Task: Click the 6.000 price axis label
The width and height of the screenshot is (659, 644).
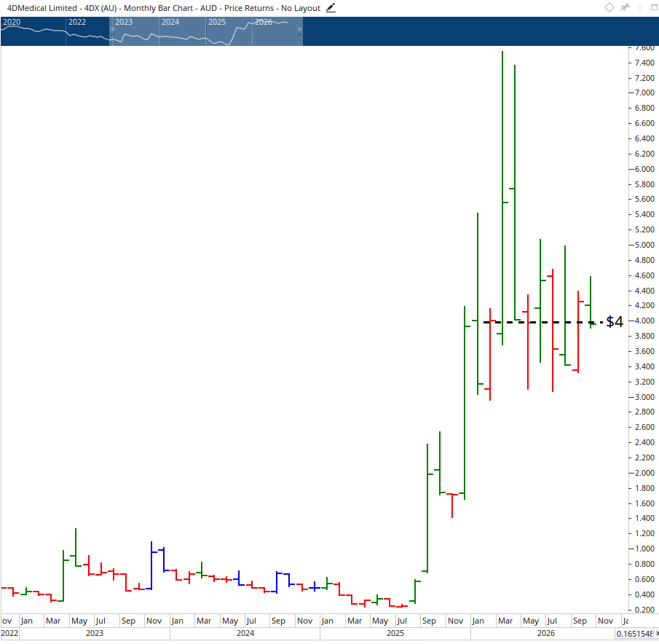Action: coord(644,169)
